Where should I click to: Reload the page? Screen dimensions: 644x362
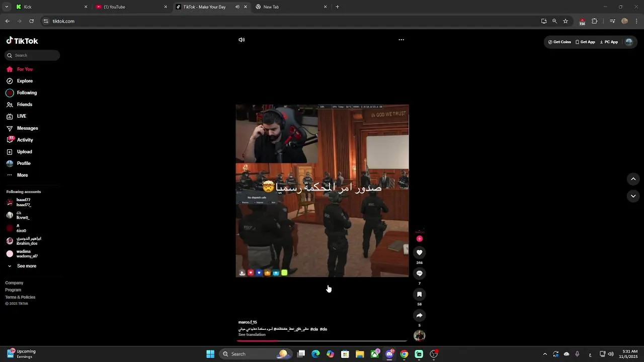pyautogui.click(x=31, y=21)
